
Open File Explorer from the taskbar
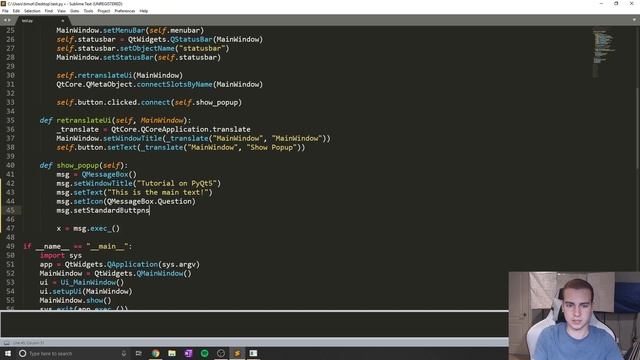(172, 353)
